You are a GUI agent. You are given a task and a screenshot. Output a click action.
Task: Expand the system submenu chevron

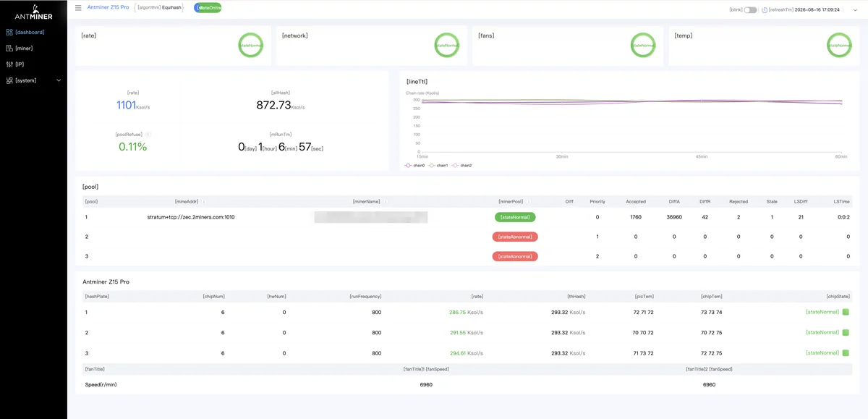[59, 80]
